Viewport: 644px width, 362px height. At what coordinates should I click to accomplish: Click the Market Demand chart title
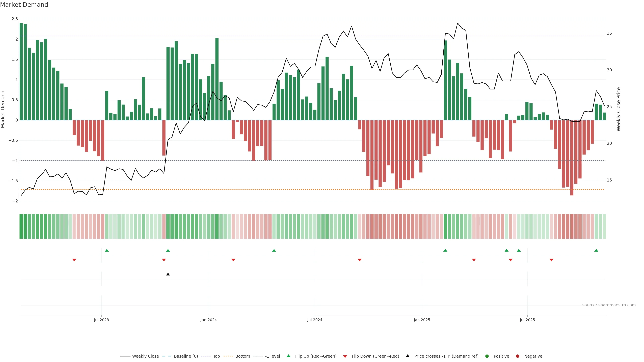(24, 5)
